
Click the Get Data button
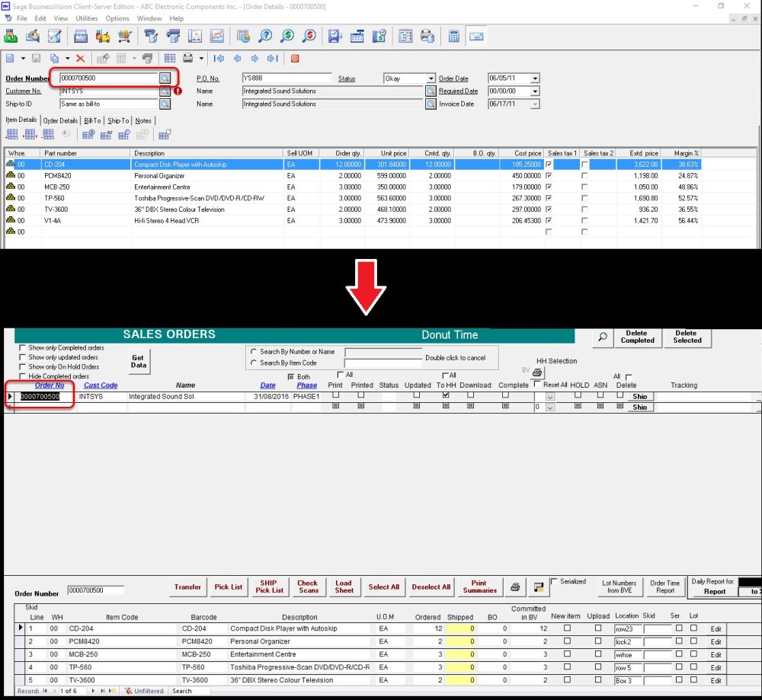(x=139, y=361)
